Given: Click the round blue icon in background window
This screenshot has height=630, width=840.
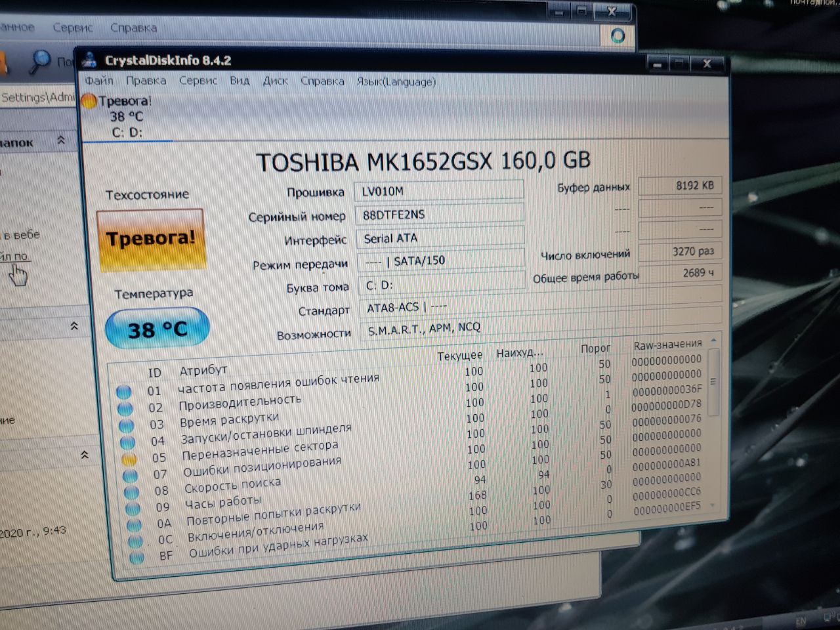Looking at the screenshot, I should click(x=617, y=35).
